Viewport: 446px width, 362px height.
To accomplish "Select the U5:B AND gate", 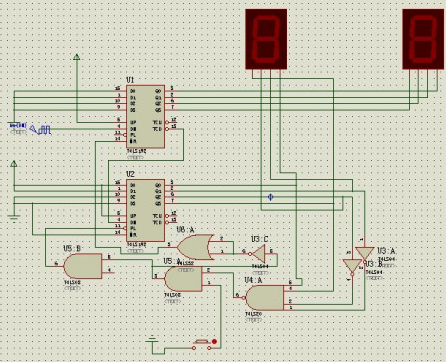I will click(83, 266).
